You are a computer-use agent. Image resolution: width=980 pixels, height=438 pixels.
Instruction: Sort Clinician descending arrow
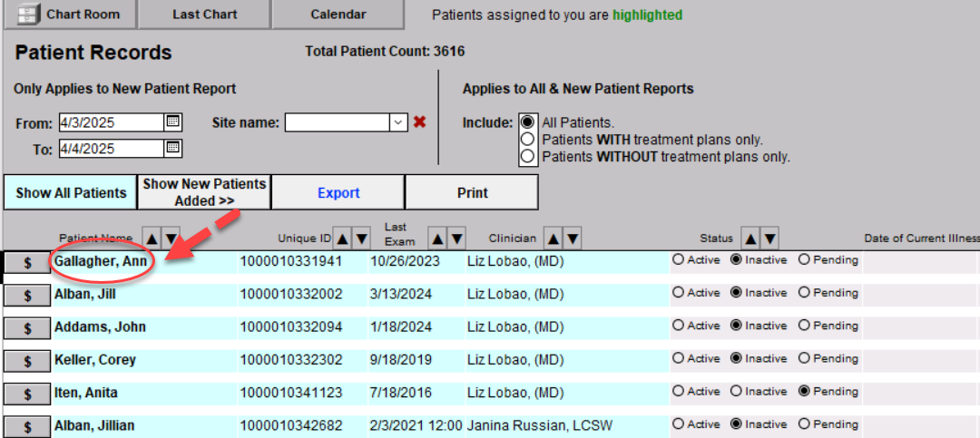point(572,238)
